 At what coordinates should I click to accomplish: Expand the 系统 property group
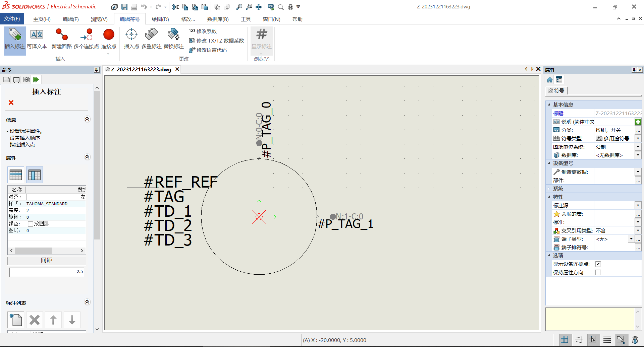pos(549,189)
